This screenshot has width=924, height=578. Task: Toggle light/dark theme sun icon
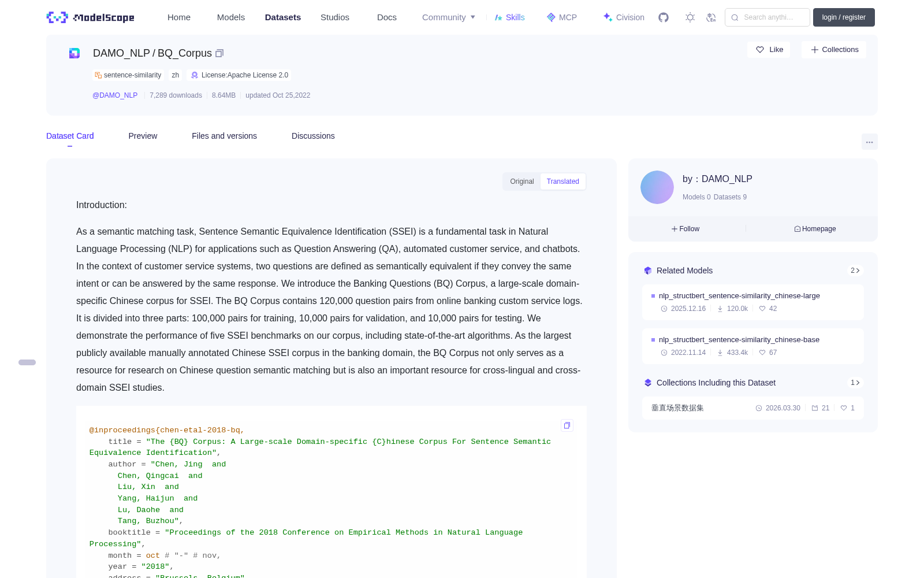point(690,17)
